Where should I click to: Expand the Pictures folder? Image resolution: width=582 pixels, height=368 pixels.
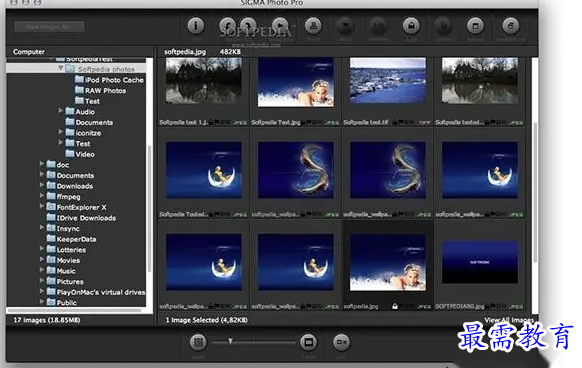[42, 281]
